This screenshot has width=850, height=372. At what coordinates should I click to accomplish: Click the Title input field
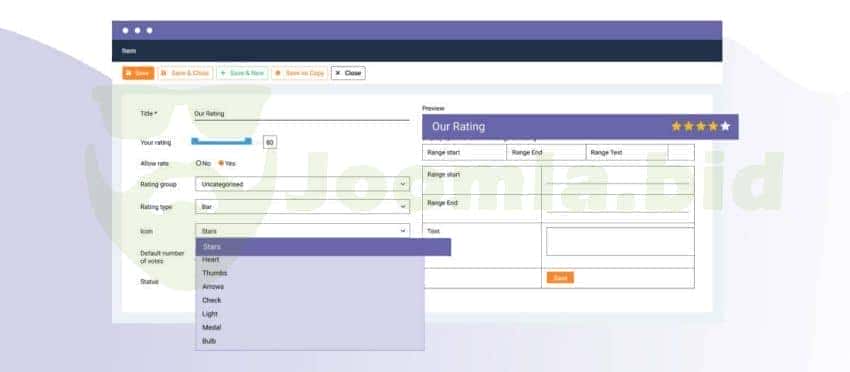[302, 114]
